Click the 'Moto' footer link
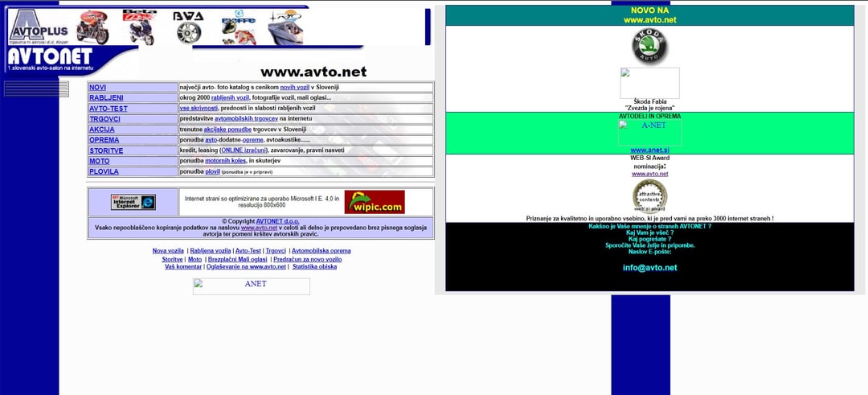This screenshot has width=868, height=395. (194, 259)
